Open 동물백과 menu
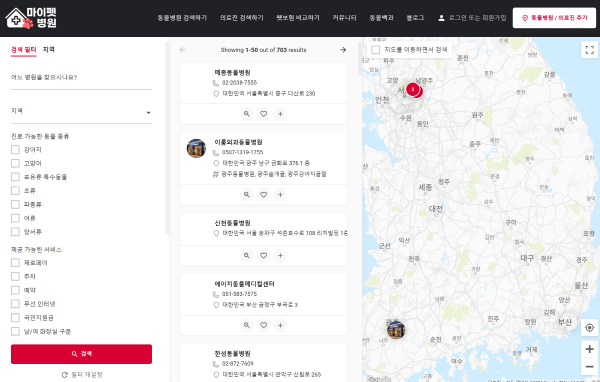600x382 pixels. (381, 18)
